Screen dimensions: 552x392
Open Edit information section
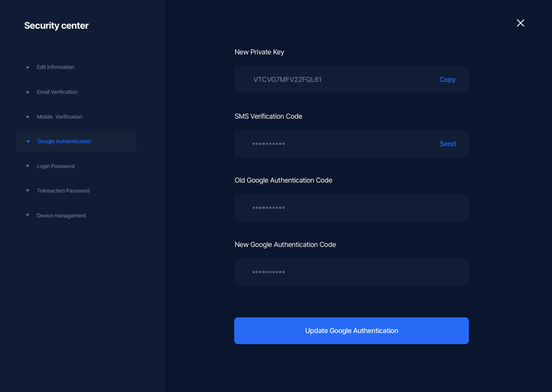[x=56, y=67]
